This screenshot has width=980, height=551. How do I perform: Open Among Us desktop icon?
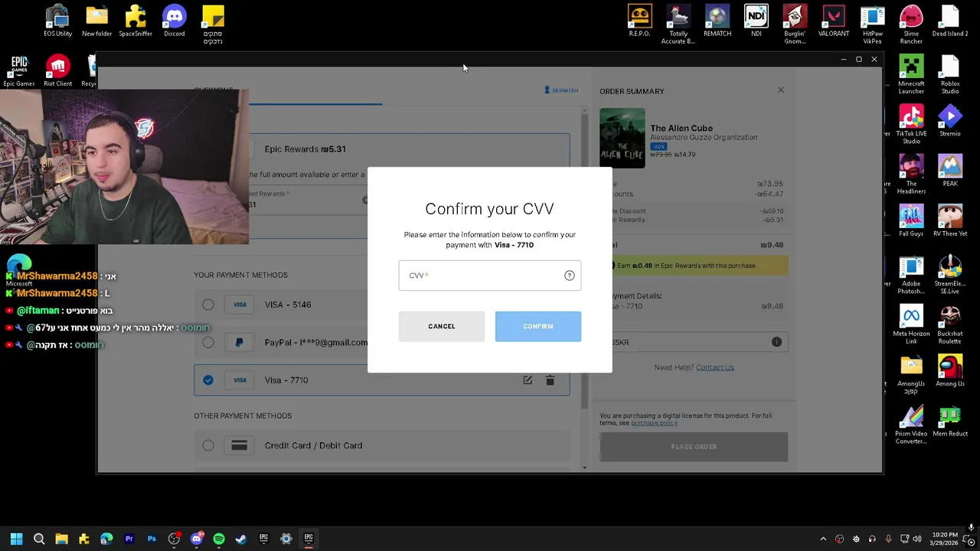[x=950, y=370]
